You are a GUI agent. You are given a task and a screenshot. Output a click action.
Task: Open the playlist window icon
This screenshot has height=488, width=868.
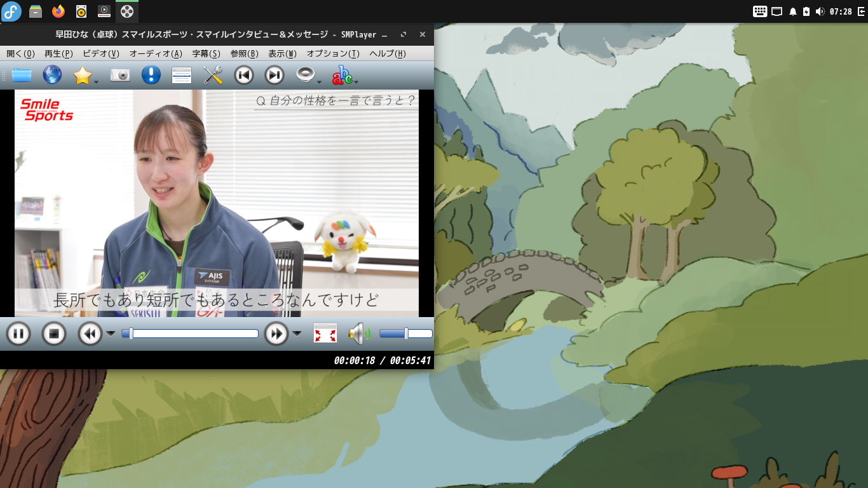pos(182,76)
